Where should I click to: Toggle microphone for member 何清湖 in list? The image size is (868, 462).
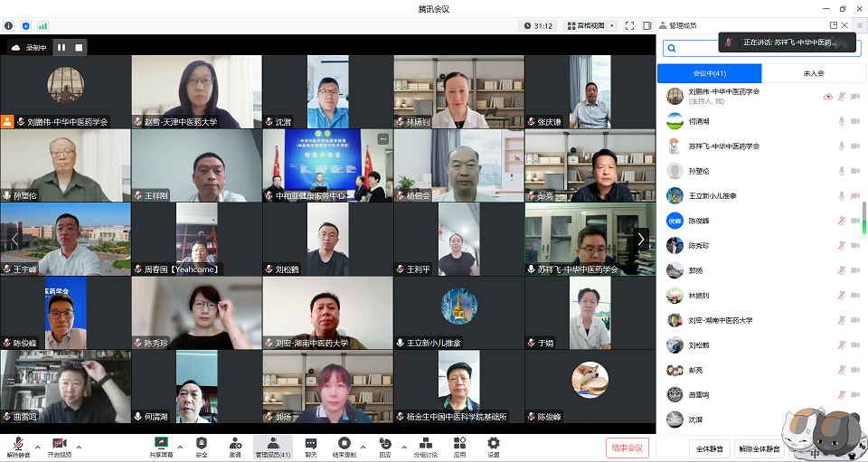tap(841, 121)
